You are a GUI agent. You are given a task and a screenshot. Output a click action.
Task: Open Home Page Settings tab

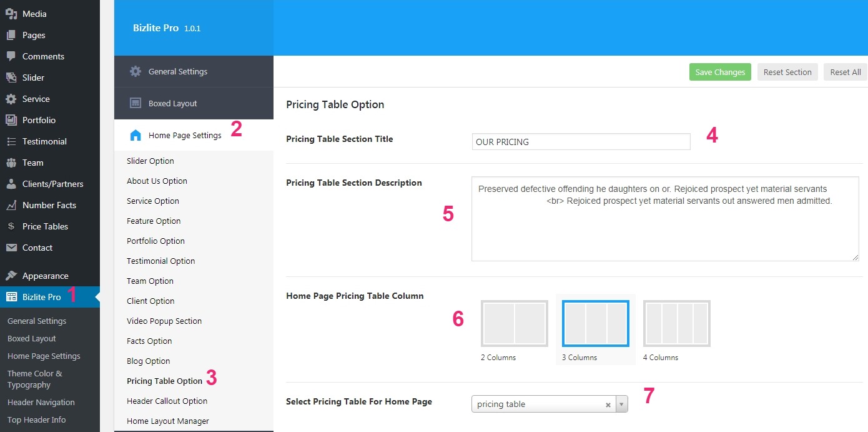tap(194, 135)
